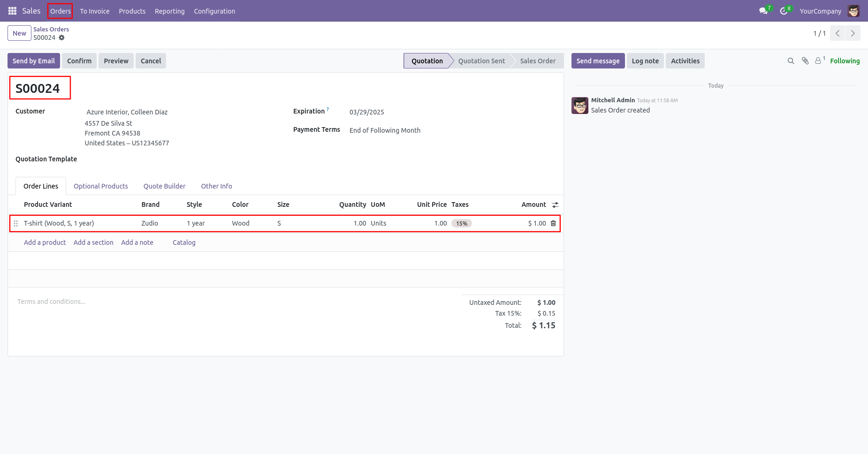
Task: Open the Orders menu
Action: pyautogui.click(x=61, y=11)
